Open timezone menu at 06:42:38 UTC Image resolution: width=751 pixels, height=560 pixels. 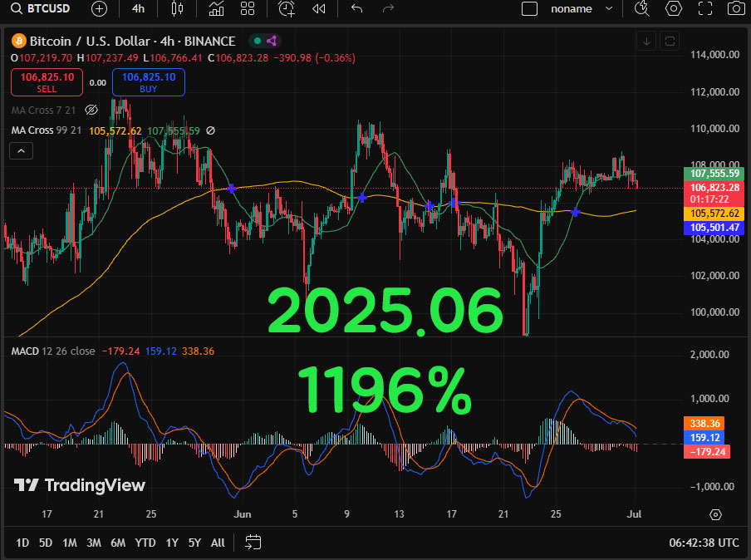click(704, 543)
